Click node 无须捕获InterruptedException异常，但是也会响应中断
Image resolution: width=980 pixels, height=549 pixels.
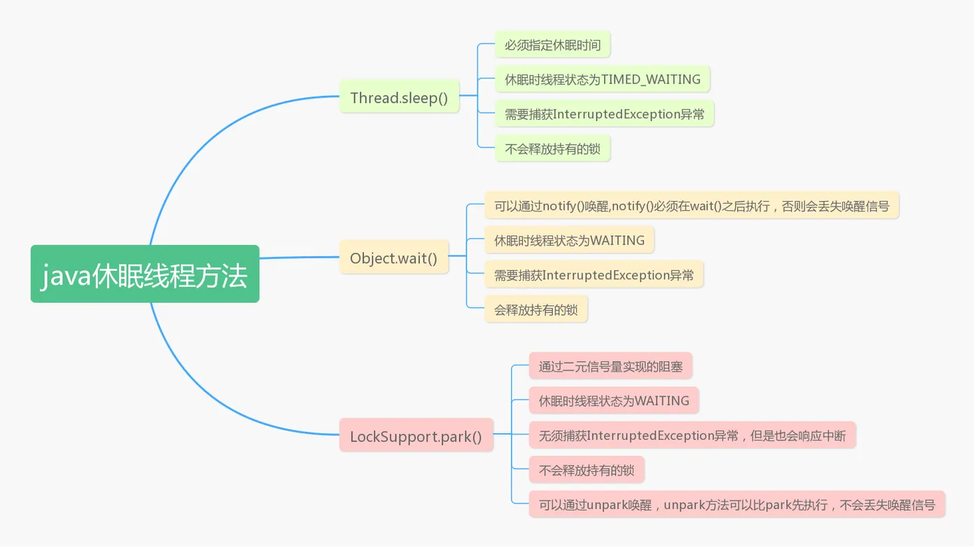(692, 435)
